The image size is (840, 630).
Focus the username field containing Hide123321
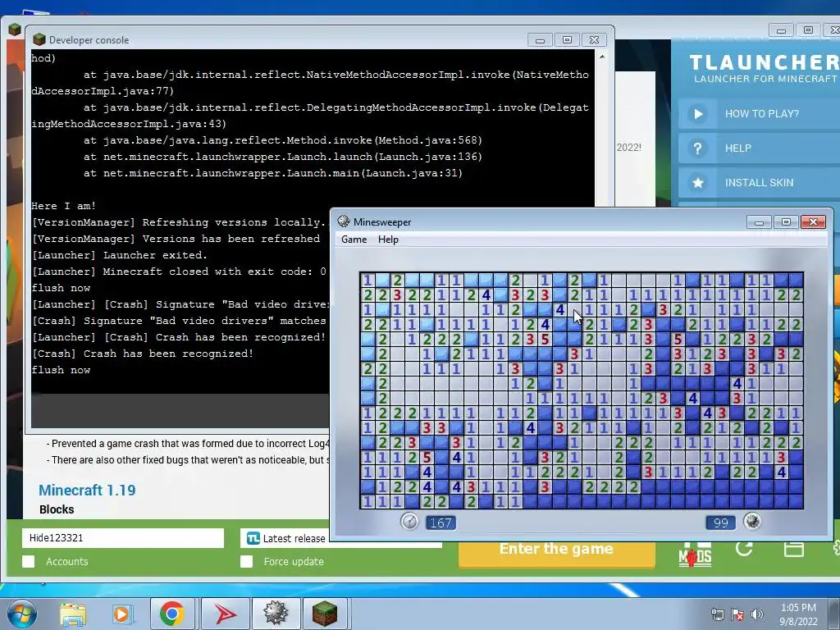click(x=123, y=538)
